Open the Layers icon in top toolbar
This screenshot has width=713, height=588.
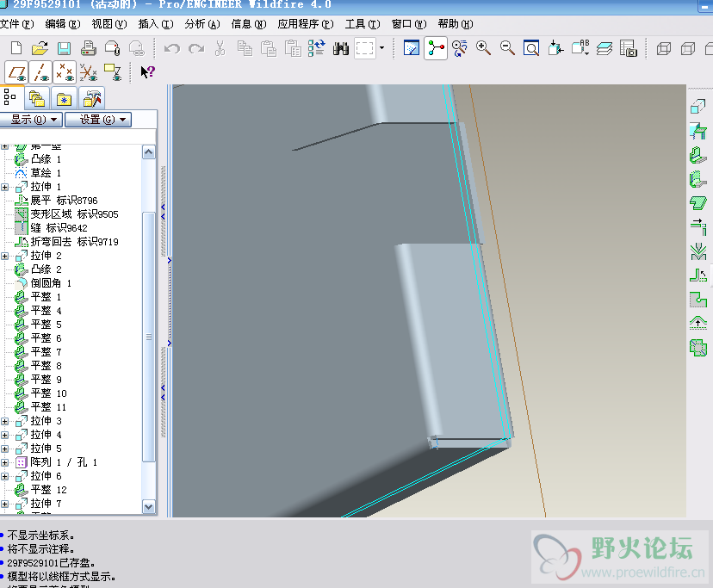604,48
